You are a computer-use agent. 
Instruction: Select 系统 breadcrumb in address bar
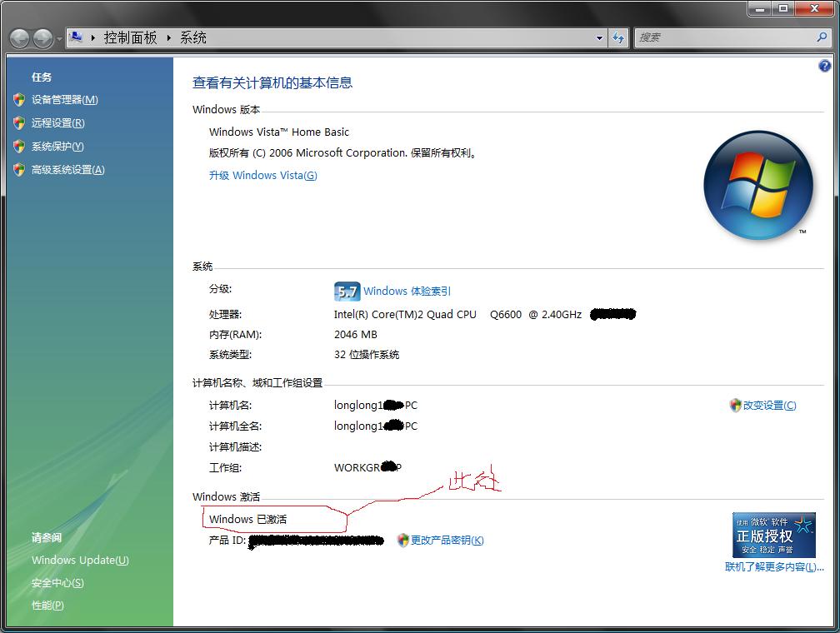pos(192,37)
